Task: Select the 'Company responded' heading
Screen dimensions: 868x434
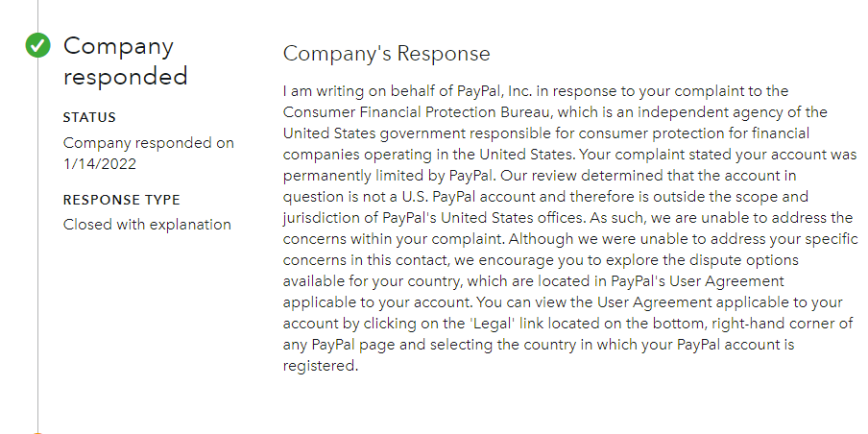Action: pos(125,60)
